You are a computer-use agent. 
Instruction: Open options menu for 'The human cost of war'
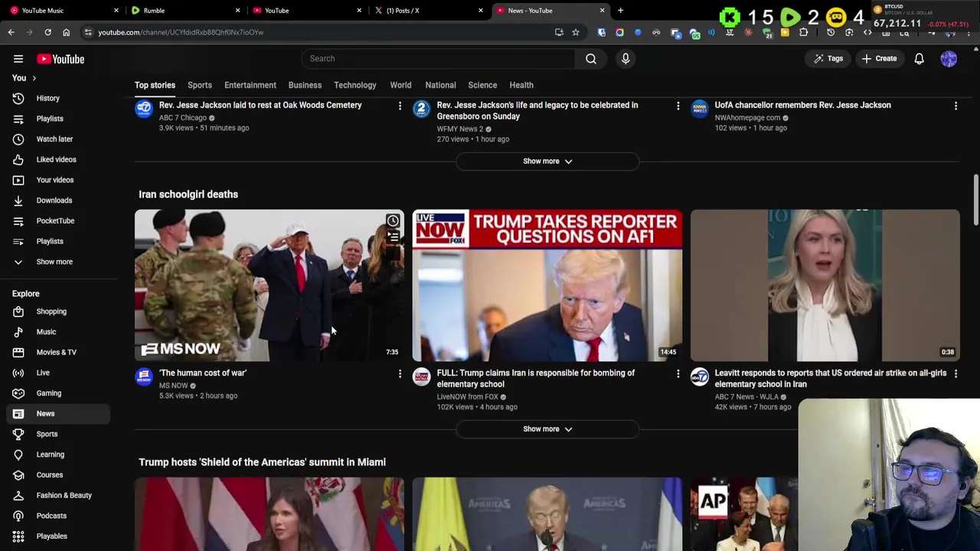point(400,373)
